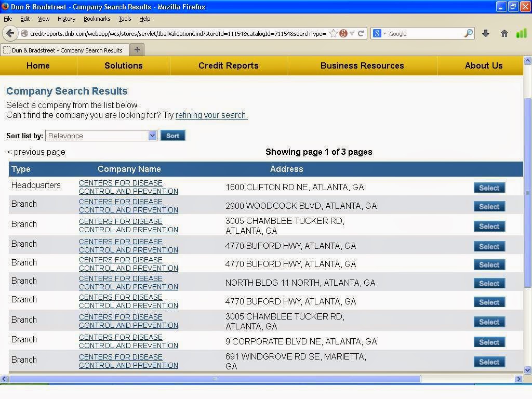Click the Google search input field
The image size is (532, 399).
[x=425, y=33]
